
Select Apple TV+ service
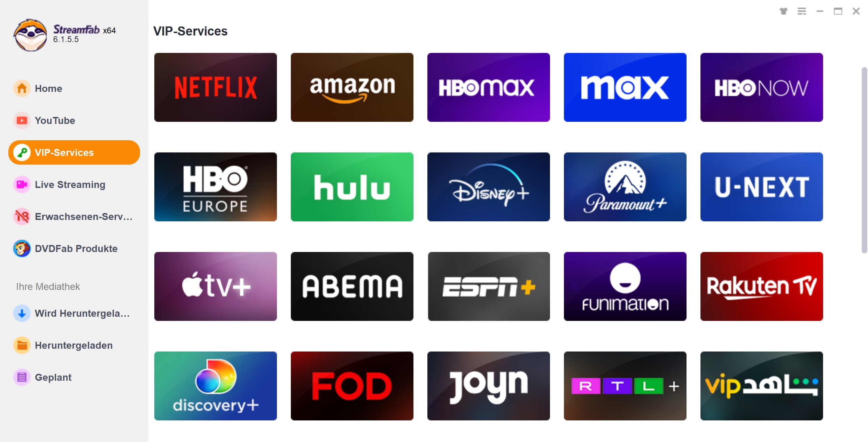(216, 285)
